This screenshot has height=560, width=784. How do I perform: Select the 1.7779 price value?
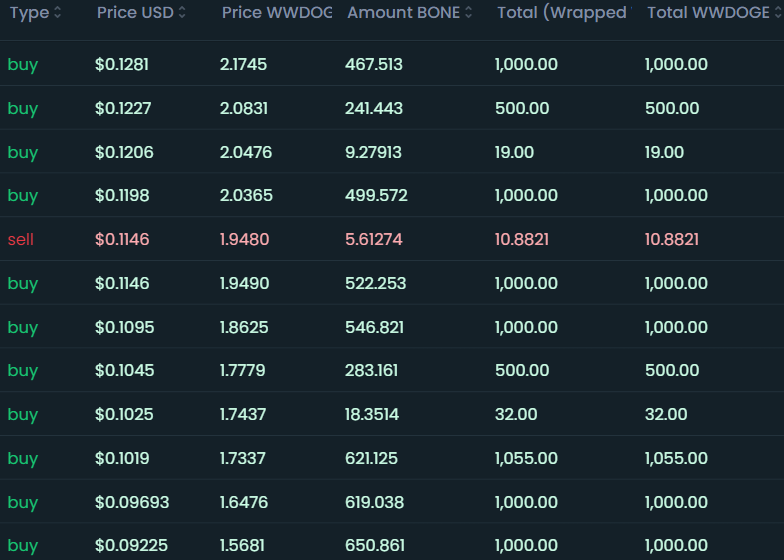[242, 370]
